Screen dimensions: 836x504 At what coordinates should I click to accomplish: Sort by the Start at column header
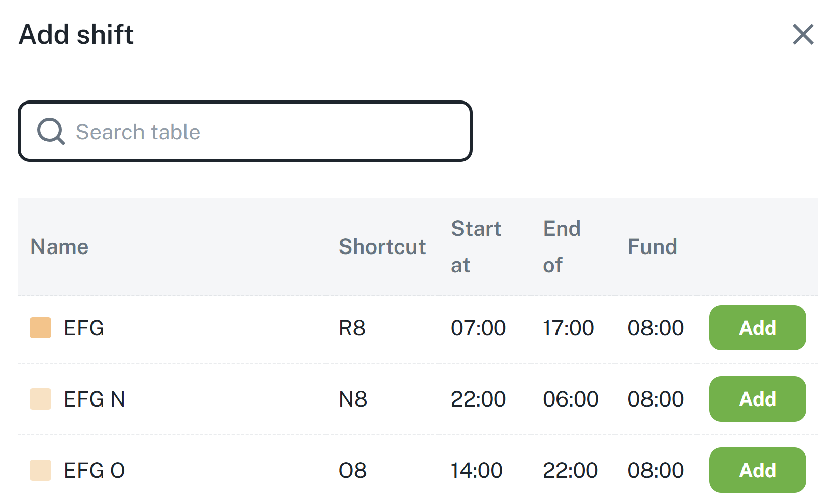pos(476,247)
